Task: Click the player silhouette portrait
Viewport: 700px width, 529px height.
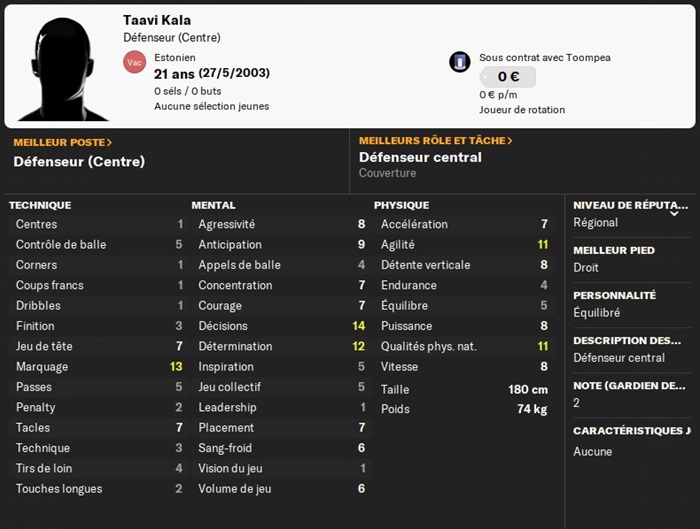Action: click(61, 63)
